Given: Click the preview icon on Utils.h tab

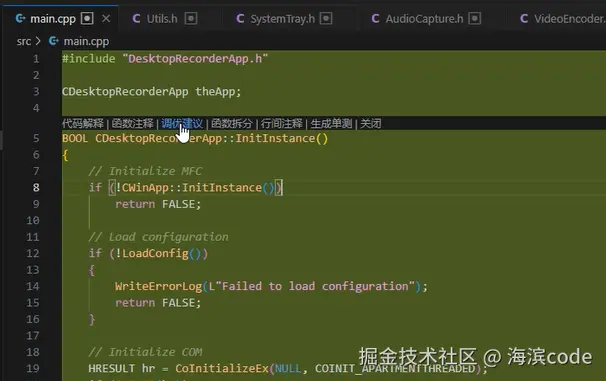Looking at the screenshot, I should (x=191, y=19).
